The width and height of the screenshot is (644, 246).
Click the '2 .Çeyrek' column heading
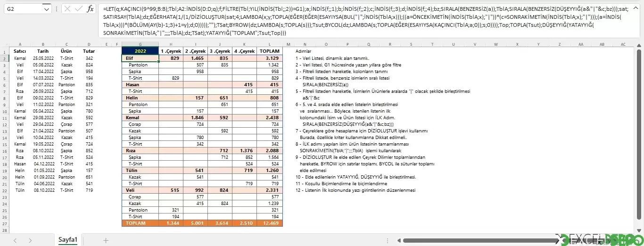[196, 51]
